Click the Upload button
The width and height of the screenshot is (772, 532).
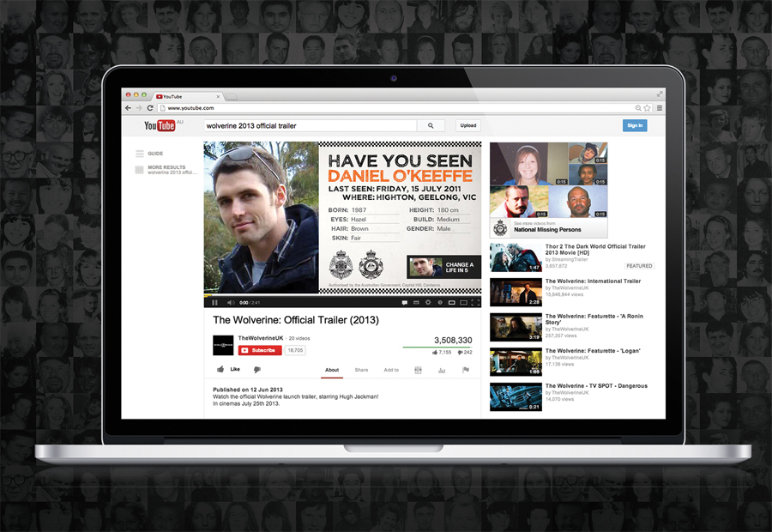[468, 125]
